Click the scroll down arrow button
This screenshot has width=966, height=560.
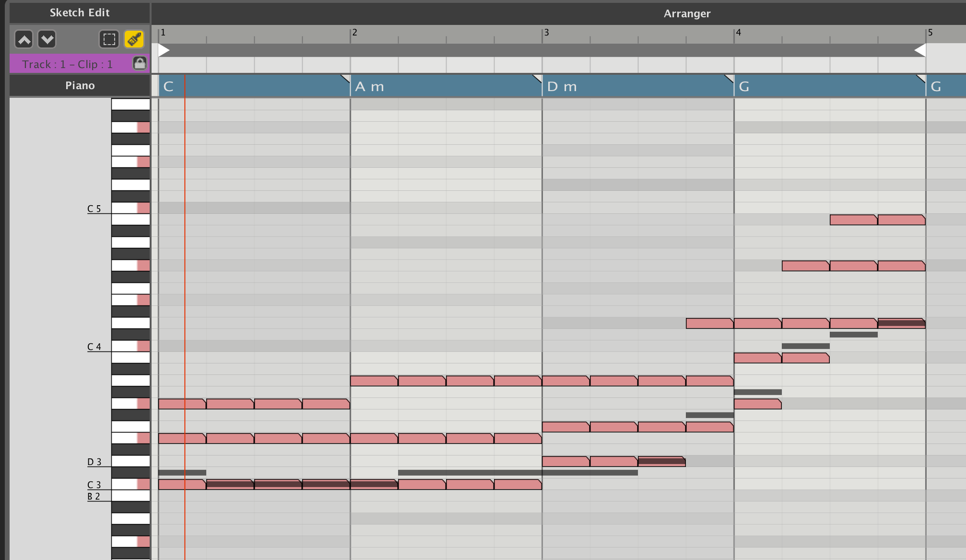tap(47, 39)
